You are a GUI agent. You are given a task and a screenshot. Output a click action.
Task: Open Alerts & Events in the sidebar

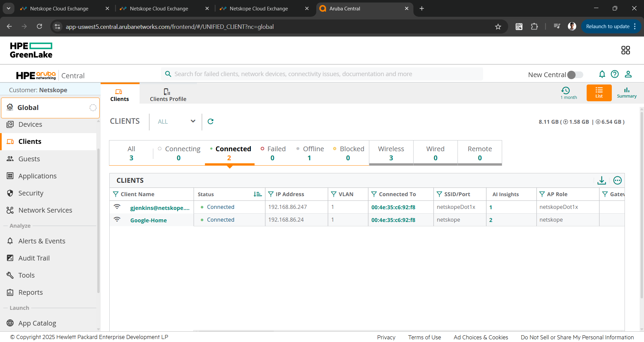tap(42, 241)
